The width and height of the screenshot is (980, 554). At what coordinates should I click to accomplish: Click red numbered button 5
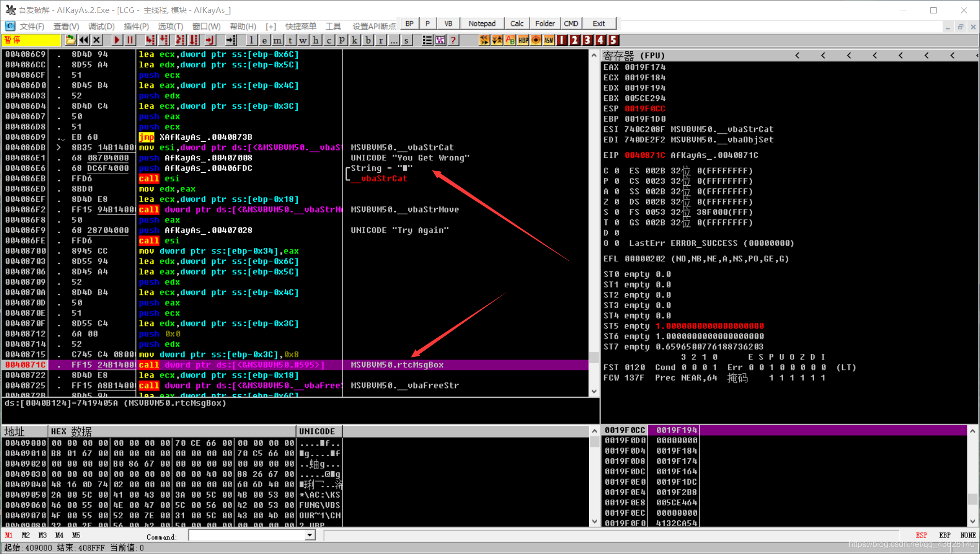tap(613, 40)
